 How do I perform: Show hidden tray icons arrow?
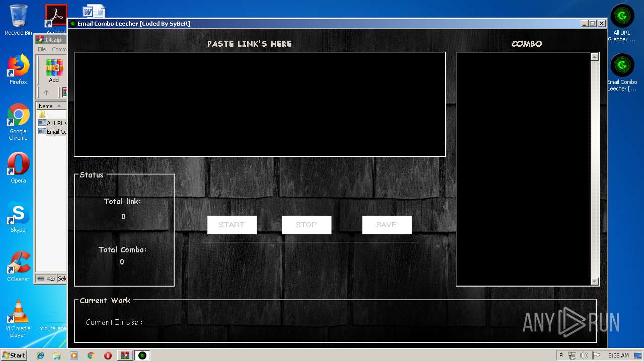coord(561,355)
